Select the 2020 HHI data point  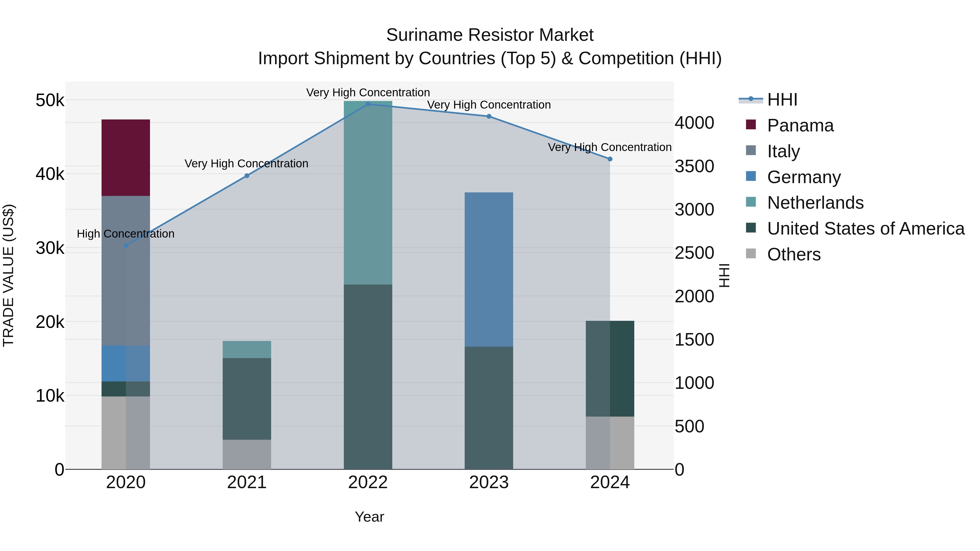pos(126,246)
